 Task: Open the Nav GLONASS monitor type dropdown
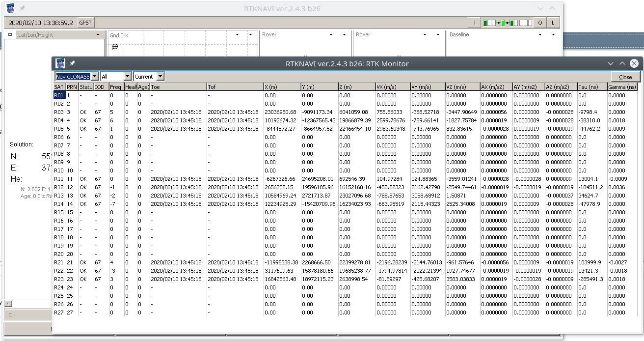[95, 77]
